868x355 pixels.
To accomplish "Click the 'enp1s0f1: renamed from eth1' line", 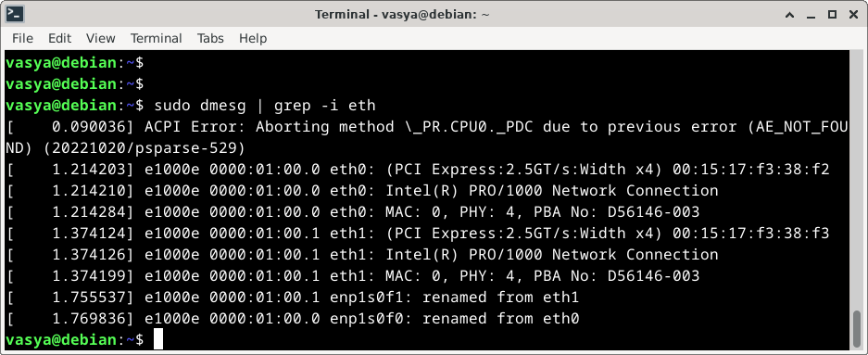I will (x=454, y=298).
